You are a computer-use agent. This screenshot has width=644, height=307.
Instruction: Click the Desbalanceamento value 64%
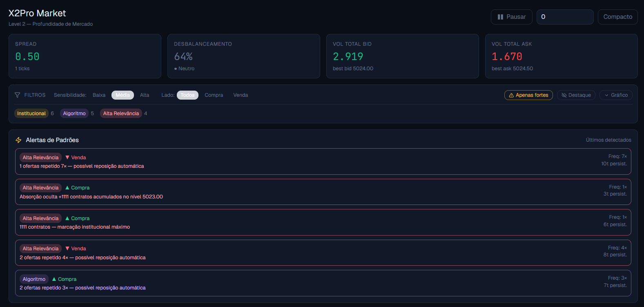(x=183, y=57)
